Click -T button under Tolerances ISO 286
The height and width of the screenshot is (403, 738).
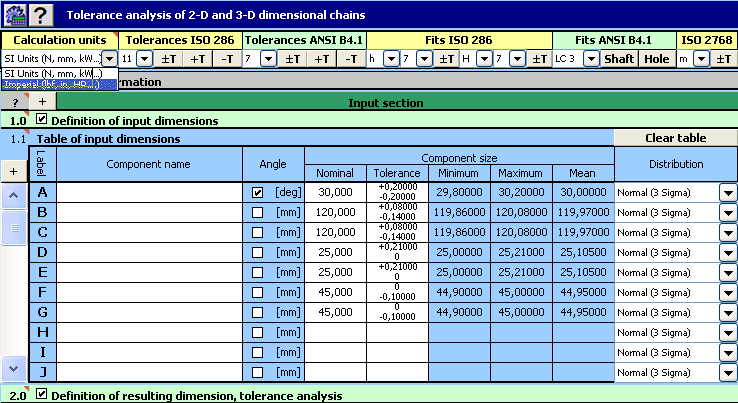[227, 59]
